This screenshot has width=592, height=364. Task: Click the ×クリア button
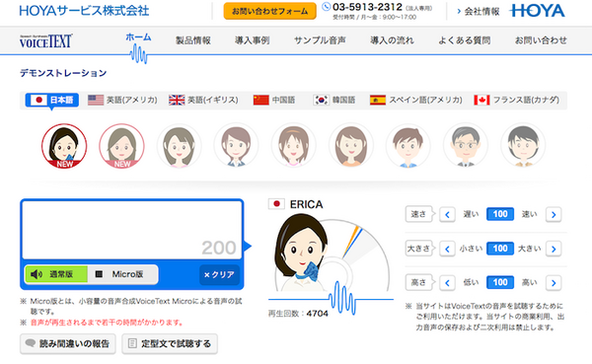pyautogui.click(x=219, y=274)
